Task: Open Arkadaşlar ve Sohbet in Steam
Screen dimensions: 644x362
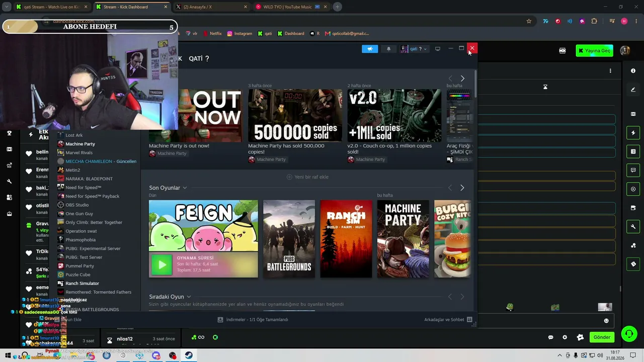Action: [448, 319]
